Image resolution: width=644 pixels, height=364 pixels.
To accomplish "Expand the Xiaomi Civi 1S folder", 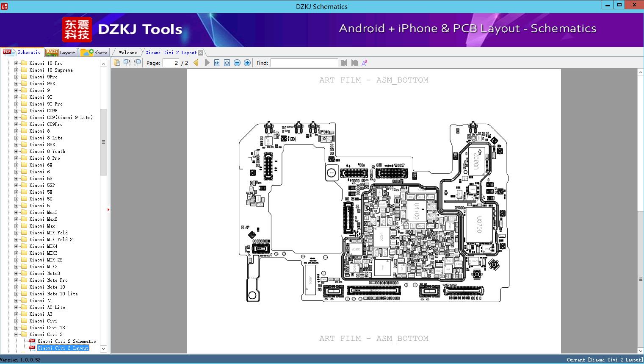I will coord(16,328).
